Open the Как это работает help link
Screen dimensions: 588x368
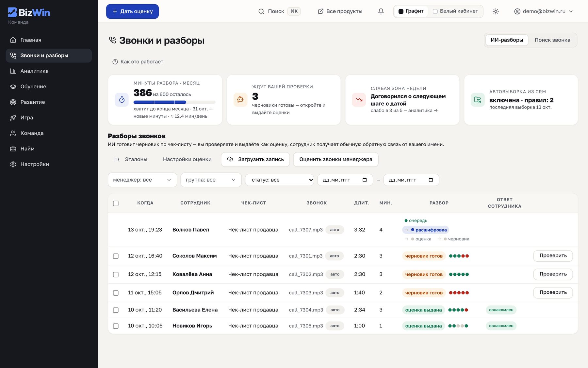click(138, 62)
